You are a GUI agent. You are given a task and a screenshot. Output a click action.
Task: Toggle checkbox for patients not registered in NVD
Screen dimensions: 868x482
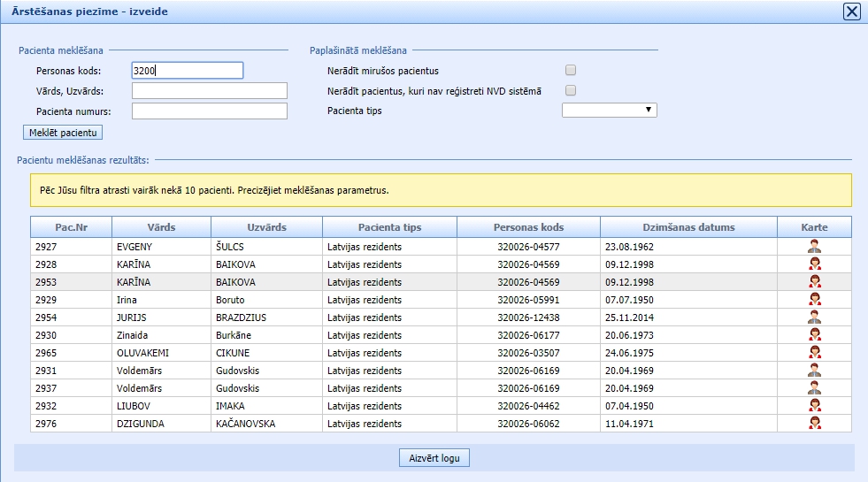[x=571, y=90]
